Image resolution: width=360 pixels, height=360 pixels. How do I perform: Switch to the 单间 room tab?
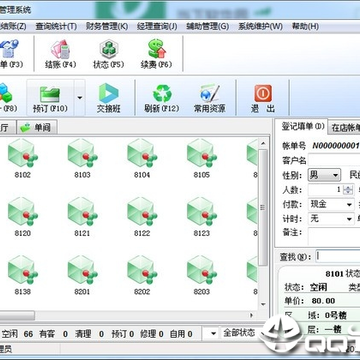click(37, 127)
